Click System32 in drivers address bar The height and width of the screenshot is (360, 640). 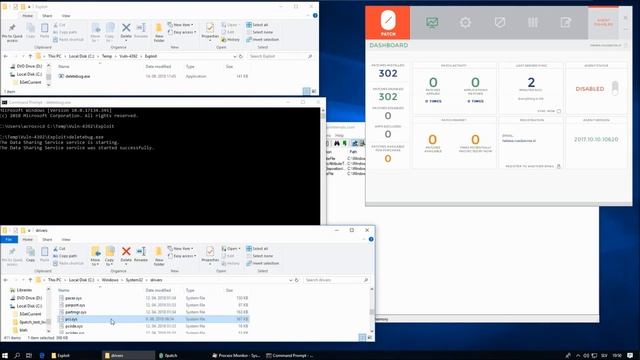coord(134,280)
